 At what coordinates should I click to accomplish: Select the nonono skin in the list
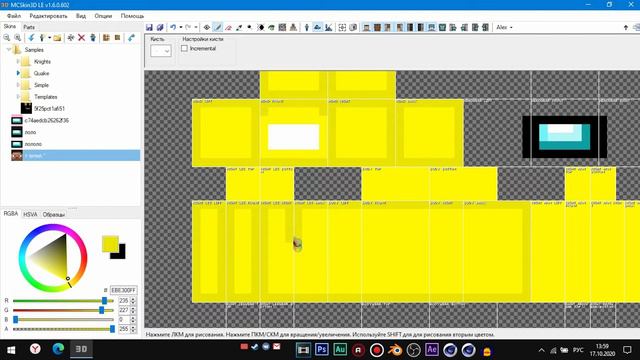click(x=33, y=144)
